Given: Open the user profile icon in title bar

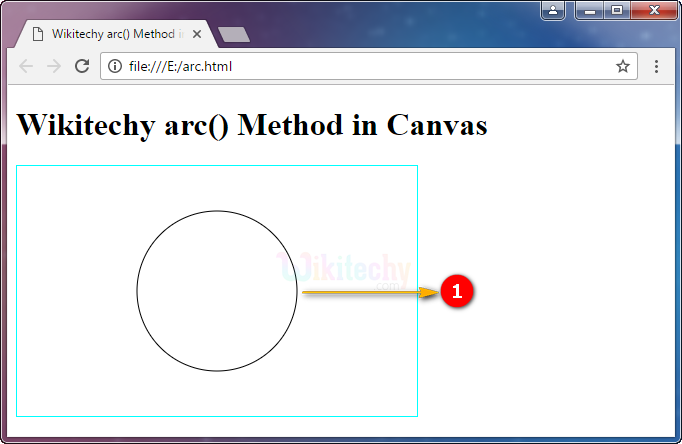Looking at the screenshot, I should (x=553, y=10).
